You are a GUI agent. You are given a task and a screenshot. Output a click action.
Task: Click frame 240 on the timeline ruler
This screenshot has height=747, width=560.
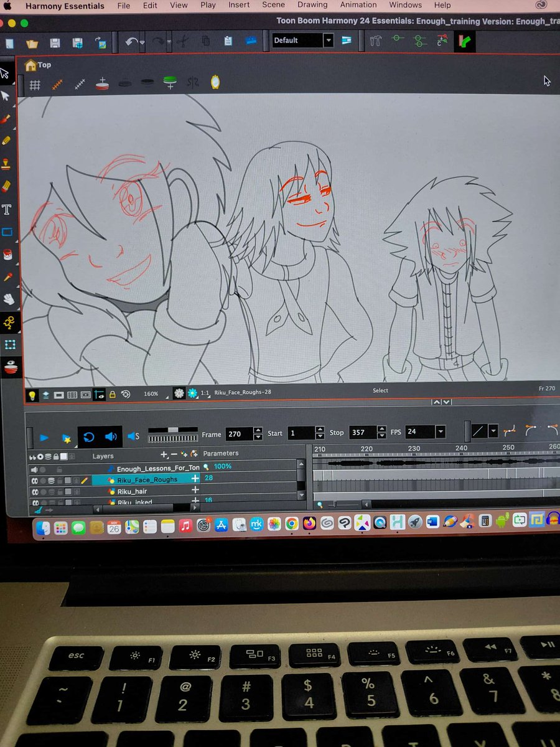click(461, 448)
